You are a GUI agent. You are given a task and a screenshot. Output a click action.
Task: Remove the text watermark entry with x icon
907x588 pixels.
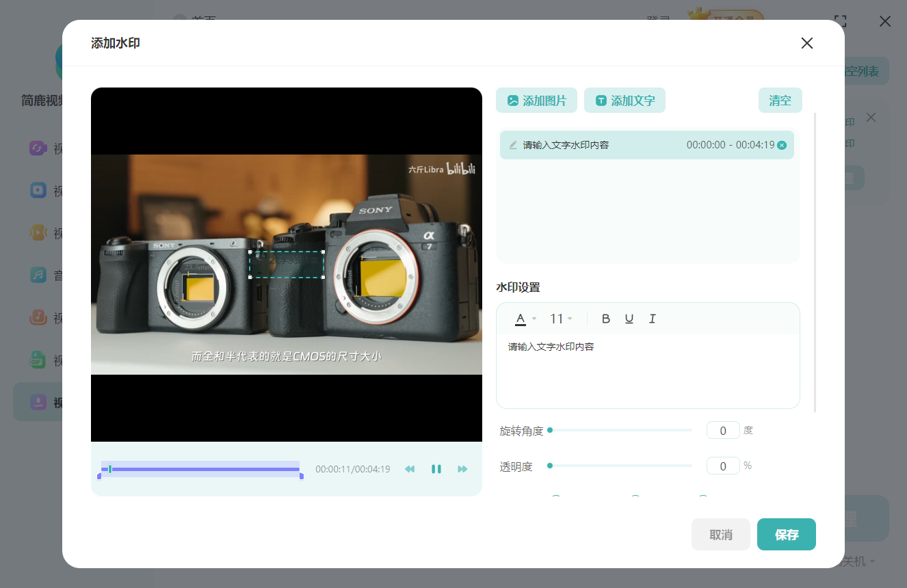coord(782,145)
